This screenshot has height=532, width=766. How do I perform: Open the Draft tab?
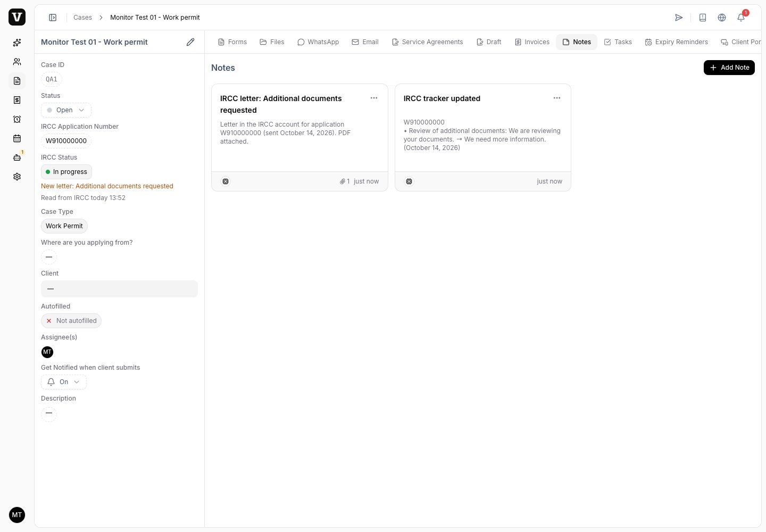[x=489, y=42]
